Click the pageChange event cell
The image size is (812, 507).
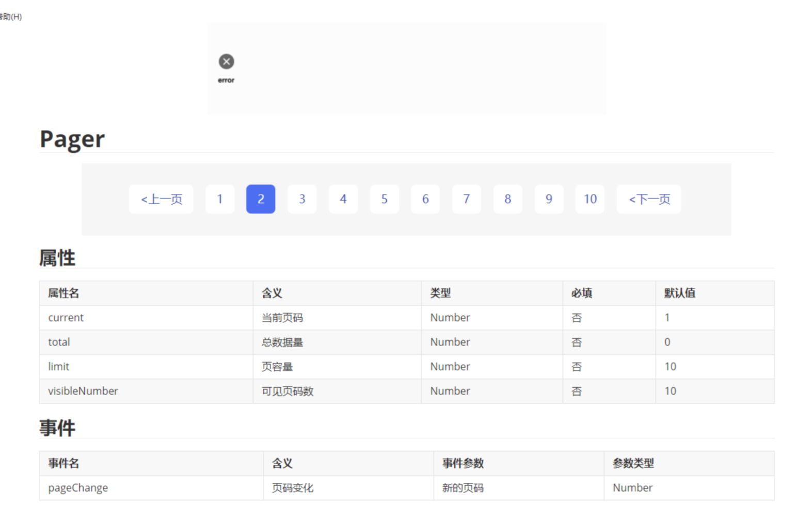point(151,488)
